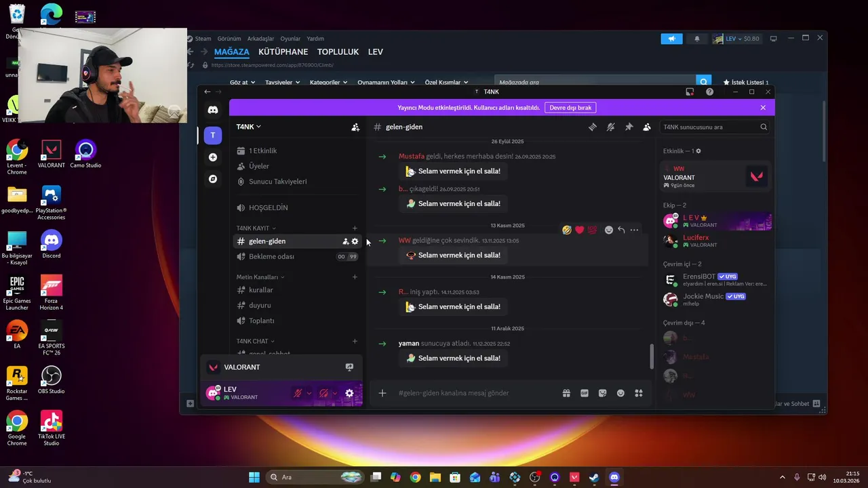868x488 pixels.
Task: Toggle headphone deafen in user panel
Action: (x=323, y=393)
